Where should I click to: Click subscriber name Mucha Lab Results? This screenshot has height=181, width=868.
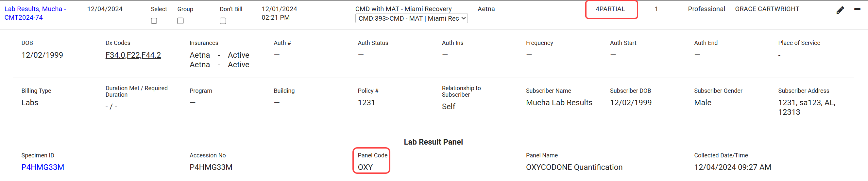[x=559, y=103]
